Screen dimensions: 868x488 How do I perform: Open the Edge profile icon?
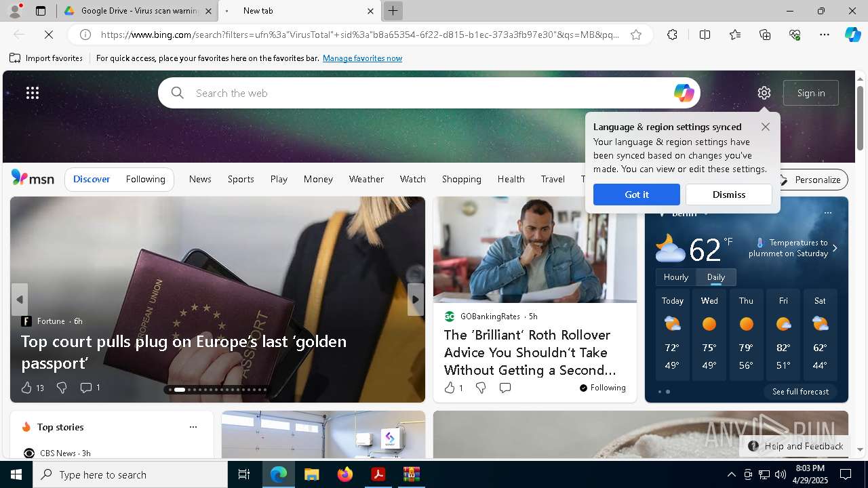tap(14, 11)
